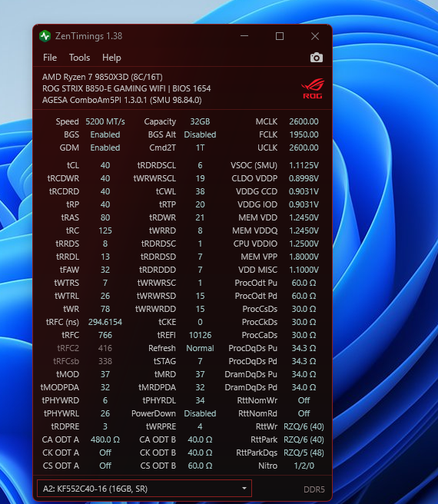Viewport: 438px width, 504px height.
Task: Click the tRAS value 80
Action: (x=105, y=217)
